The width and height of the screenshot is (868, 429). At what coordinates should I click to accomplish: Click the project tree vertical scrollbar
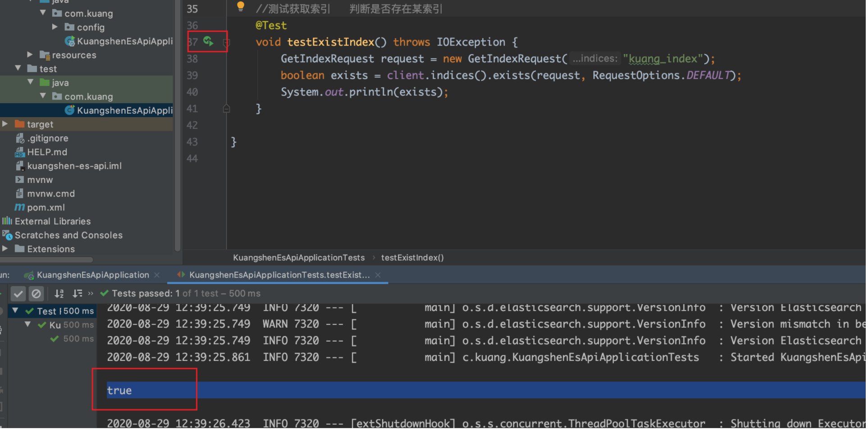tap(178, 125)
